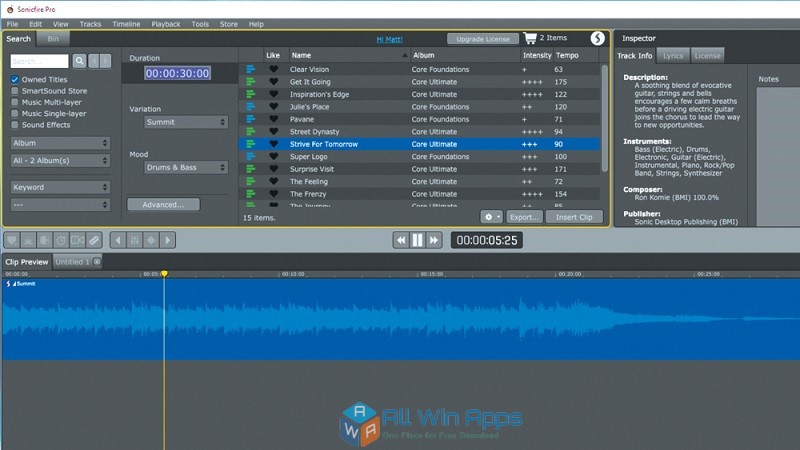The image size is (800, 450).
Task: Click the Sonicfire Pro title bar icon
Action: tap(10, 9)
